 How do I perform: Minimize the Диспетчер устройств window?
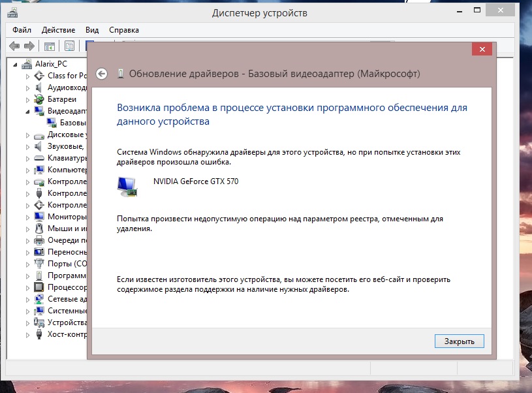[460, 11]
